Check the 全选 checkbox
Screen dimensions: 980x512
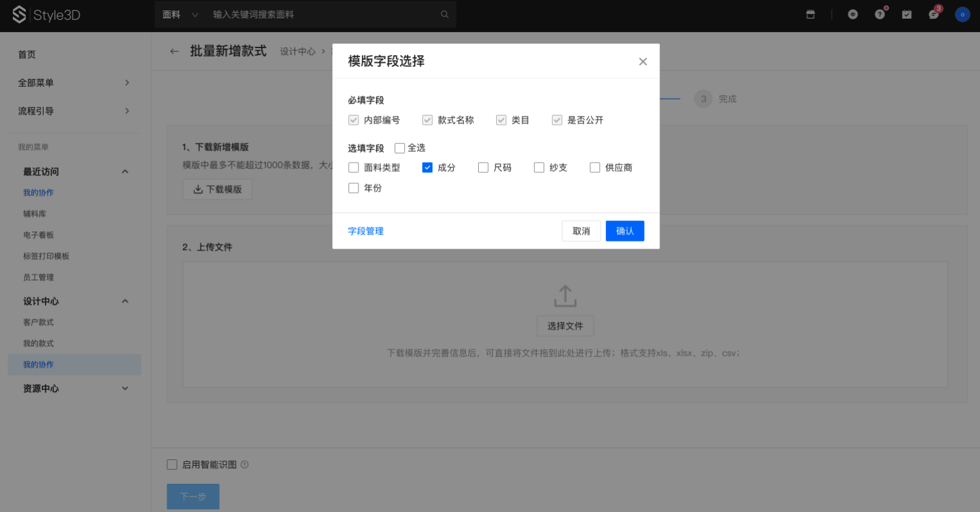pos(400,148)
